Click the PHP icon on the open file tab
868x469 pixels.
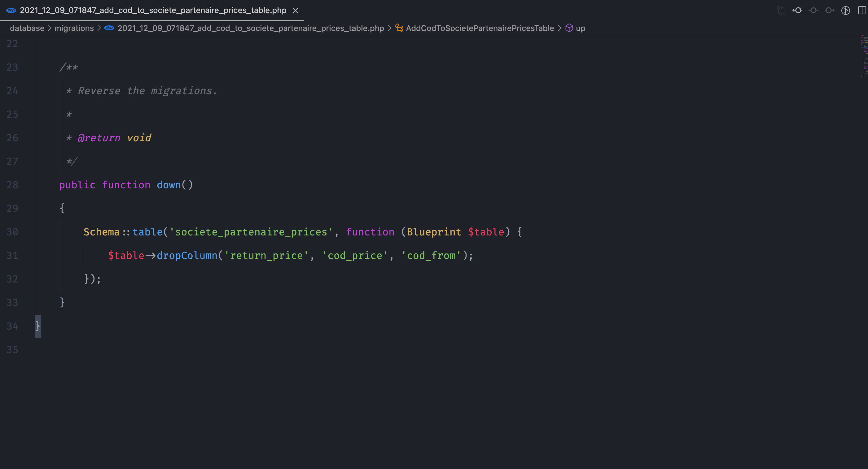(11, 11)
